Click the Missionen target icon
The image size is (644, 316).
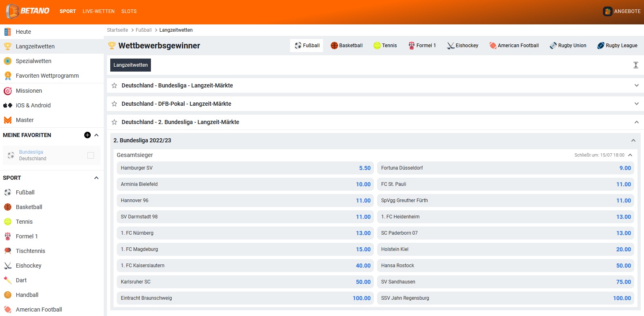8,91
